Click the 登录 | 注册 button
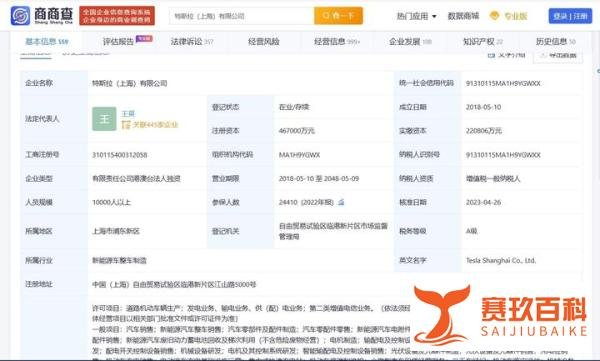600x361 pixels. [x=570, y=16]
